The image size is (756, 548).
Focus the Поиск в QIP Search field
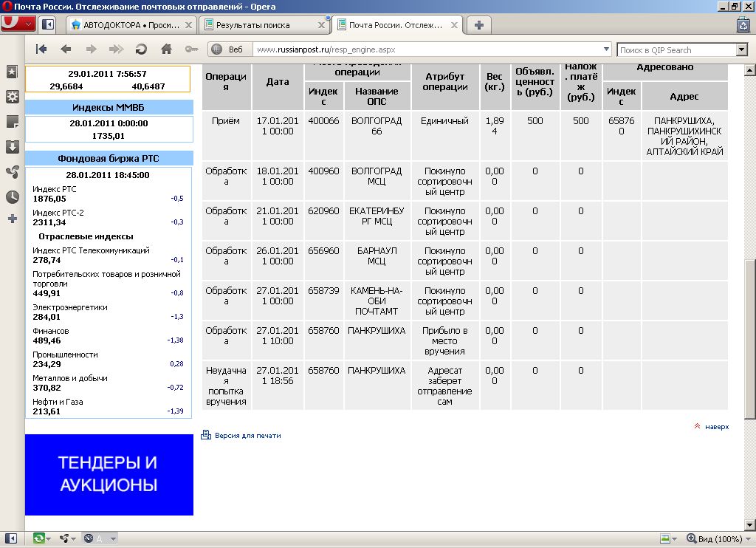(x=676, y=49)
